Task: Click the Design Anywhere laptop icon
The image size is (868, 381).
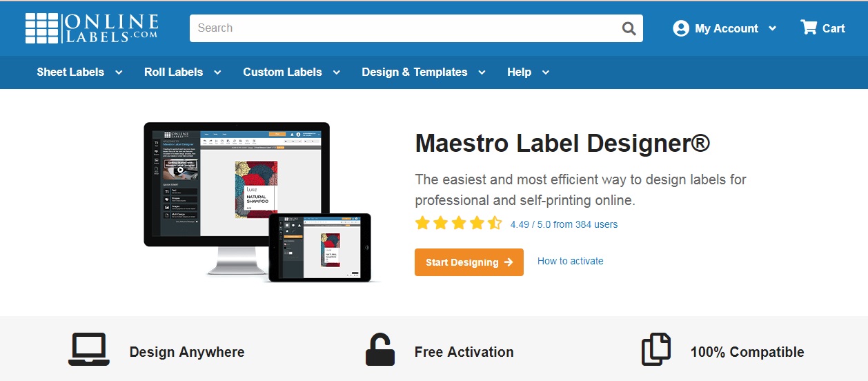Action: click(x=89, y=349)
